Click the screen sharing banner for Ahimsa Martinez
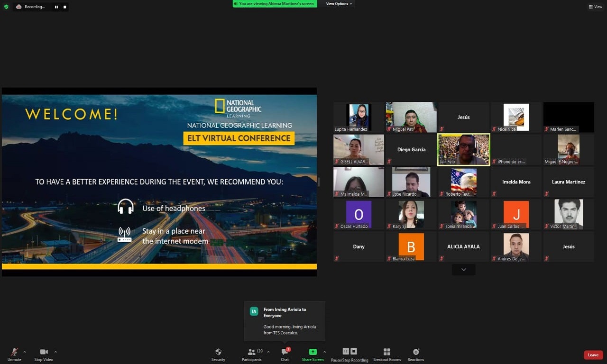This screenshot has width=607, height=364. [275, 4]
